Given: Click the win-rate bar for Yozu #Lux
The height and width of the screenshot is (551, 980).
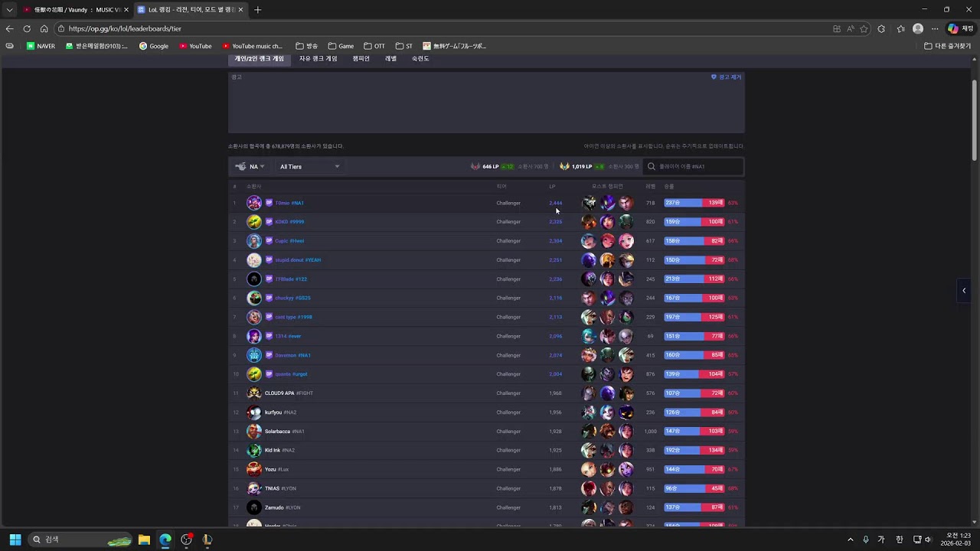Looking at the screenshot, I should 694,469.
